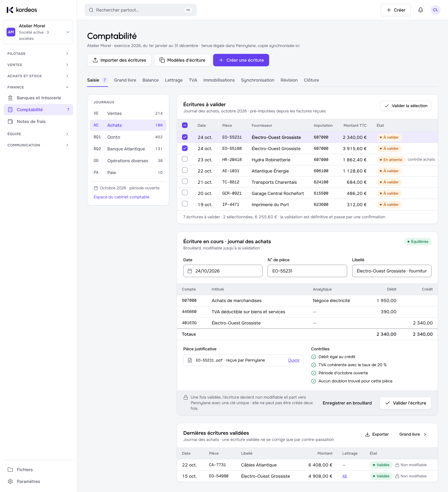Click Créer une écriture button
This screenshot has height=492, width=448.
coord(241,60)
